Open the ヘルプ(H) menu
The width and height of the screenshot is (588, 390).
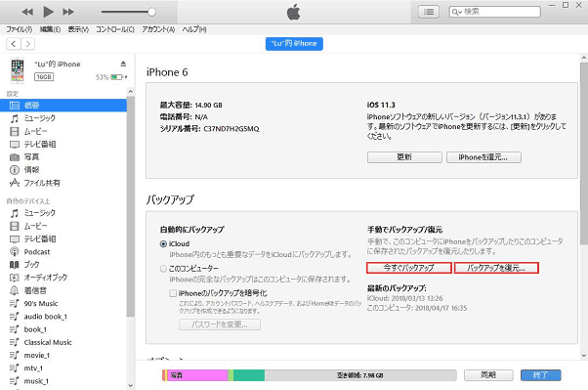pyautogui.click(x=194, y=29)
